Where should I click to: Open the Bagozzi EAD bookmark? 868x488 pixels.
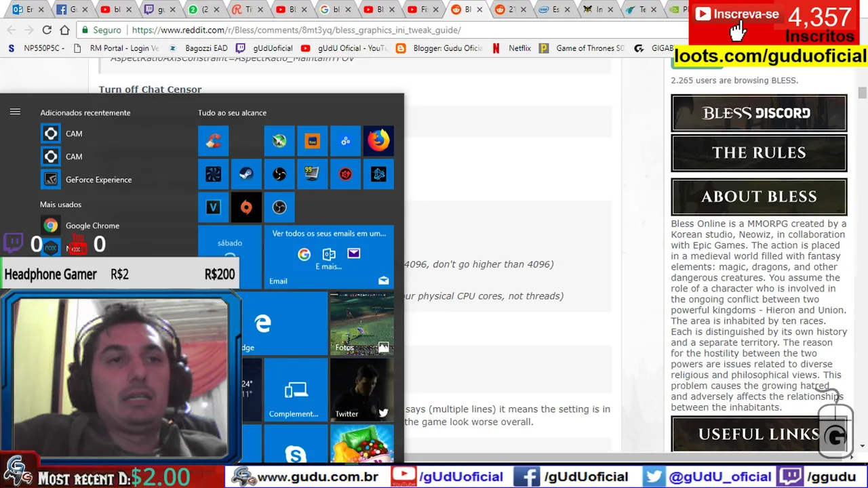(x=197, y=48)
